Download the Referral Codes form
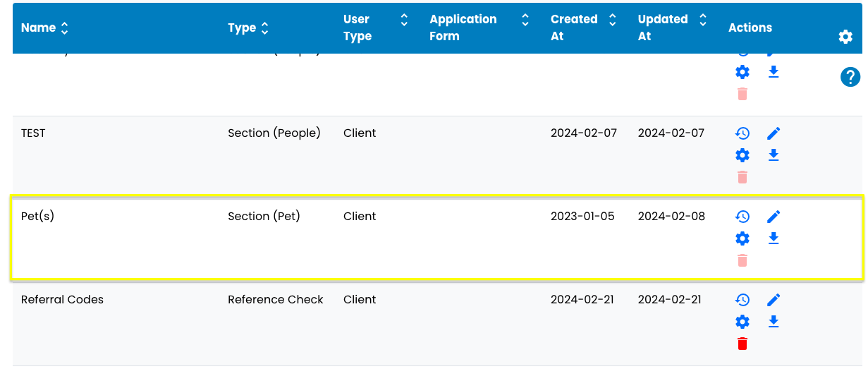The width and height of the screenshot is (868, 369). click(x=774, y=322)
